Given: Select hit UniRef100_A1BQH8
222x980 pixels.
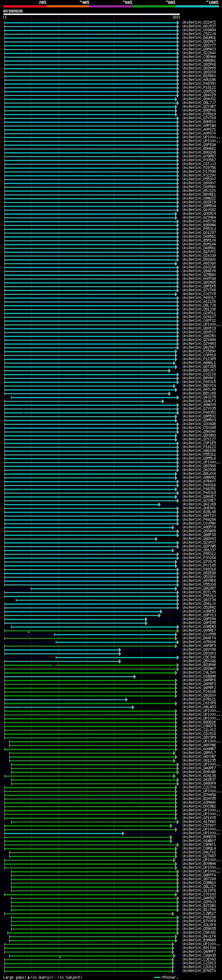Looking at the screenshot, I should (199, 677).
